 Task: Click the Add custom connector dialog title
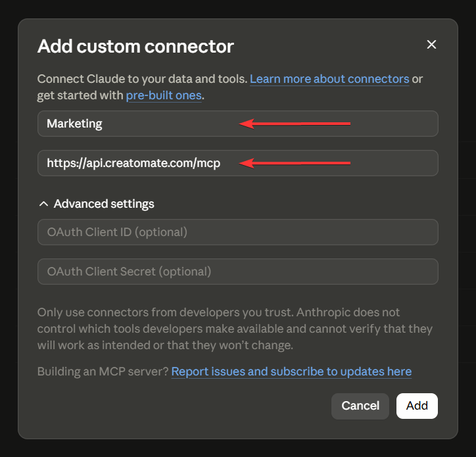point(135,47)
